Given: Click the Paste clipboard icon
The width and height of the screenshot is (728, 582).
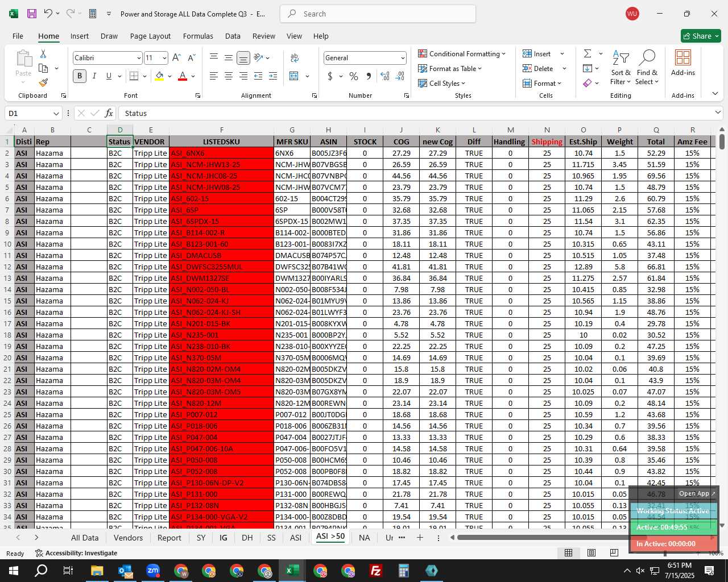Looking at the screenshot, I should pos(23,58).
